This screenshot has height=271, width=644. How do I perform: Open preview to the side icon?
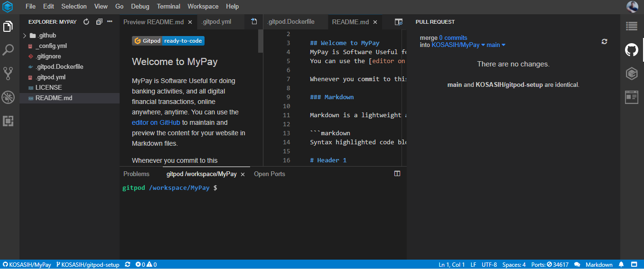(399, 22)
